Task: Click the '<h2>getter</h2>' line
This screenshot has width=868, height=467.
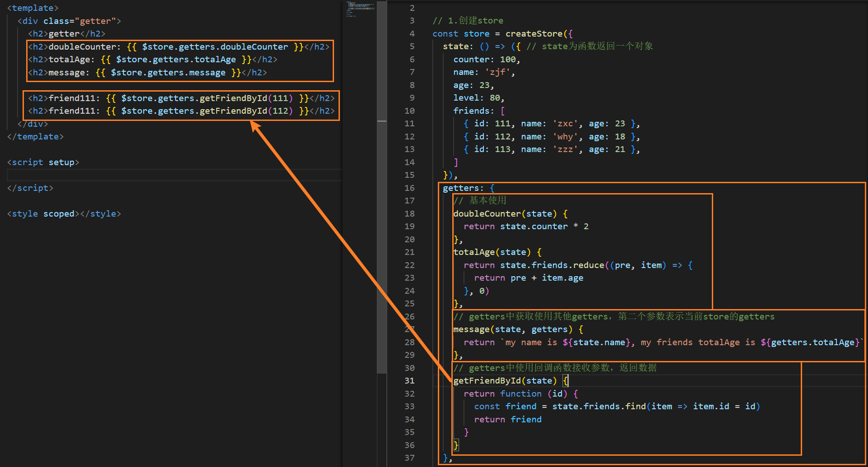Action: 67,34
